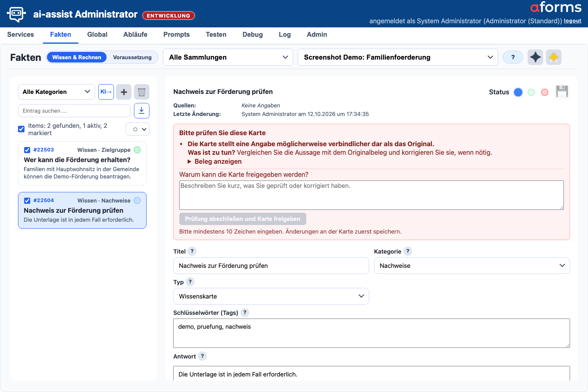Click the logout link
Image resolution: width=588 pixels, height=392 pixels.
coord(572,21)
